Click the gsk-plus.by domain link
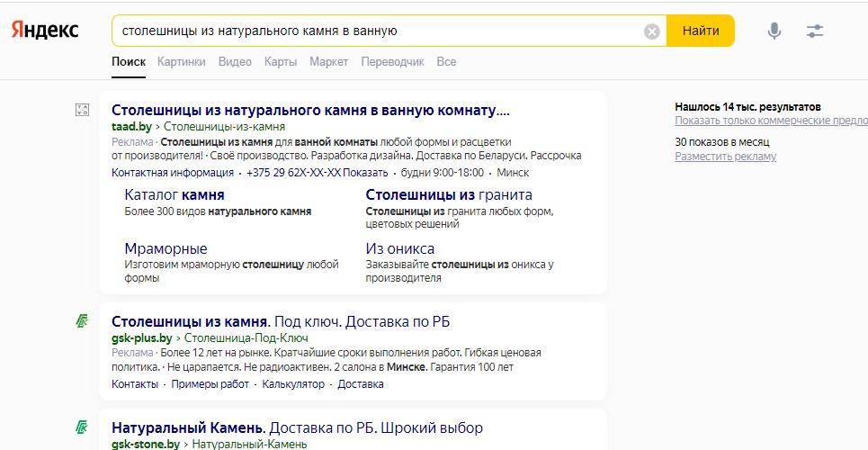The width and height of the screenshot is (868, 450). (142, 338)
